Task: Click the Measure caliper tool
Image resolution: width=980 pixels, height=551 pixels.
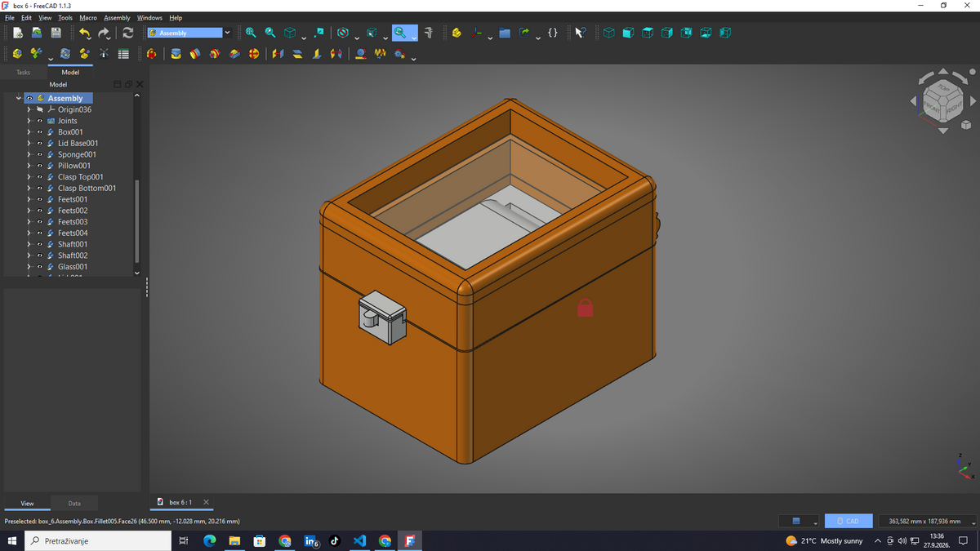Action: coord(428,33)
